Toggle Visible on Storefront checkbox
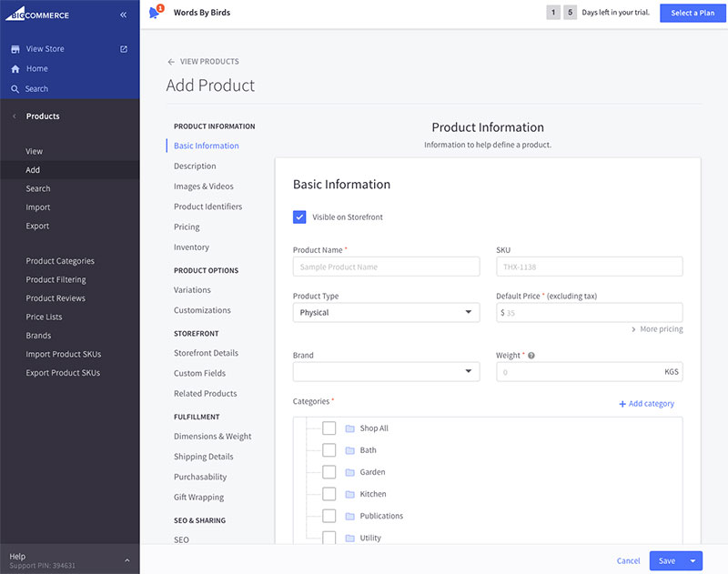 (299, 217)
